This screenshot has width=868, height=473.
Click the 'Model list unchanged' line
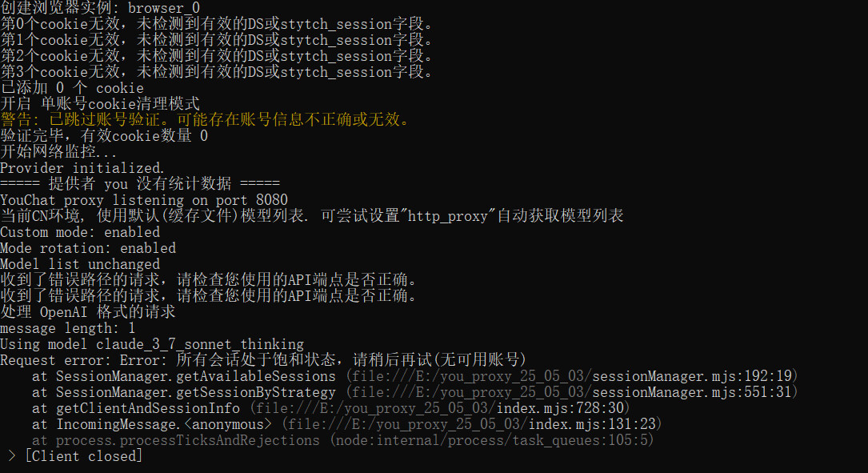tap(80, 264)
